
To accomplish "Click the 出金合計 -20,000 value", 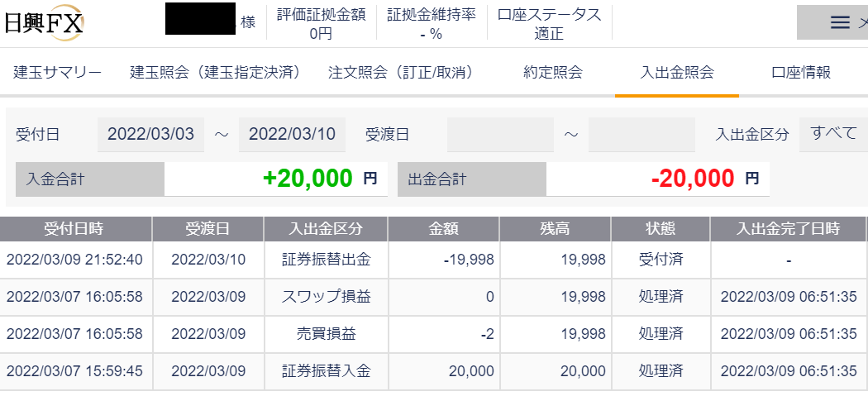I will point(693,179).
